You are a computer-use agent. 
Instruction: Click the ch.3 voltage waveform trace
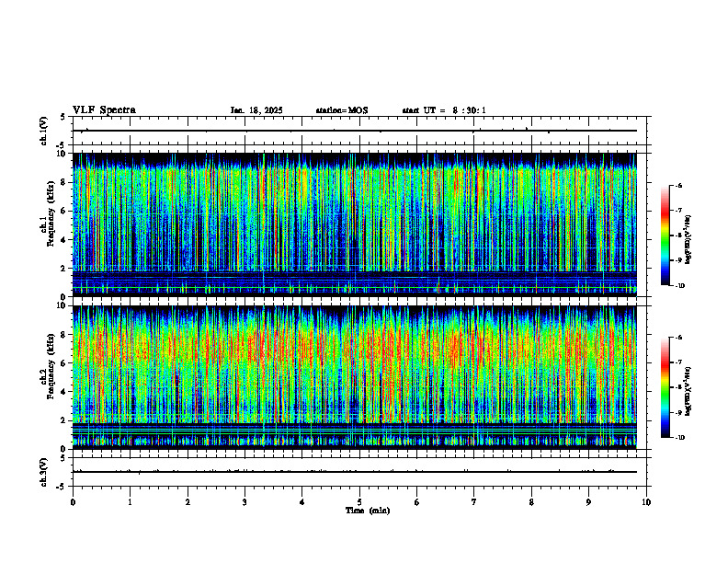point(355,472)
